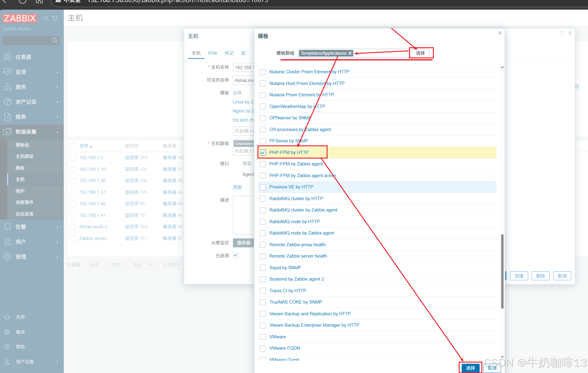The image size is (588, 373).
Task: Click the Inventory cube icon in the sidebar
Action: coord(7,102)
